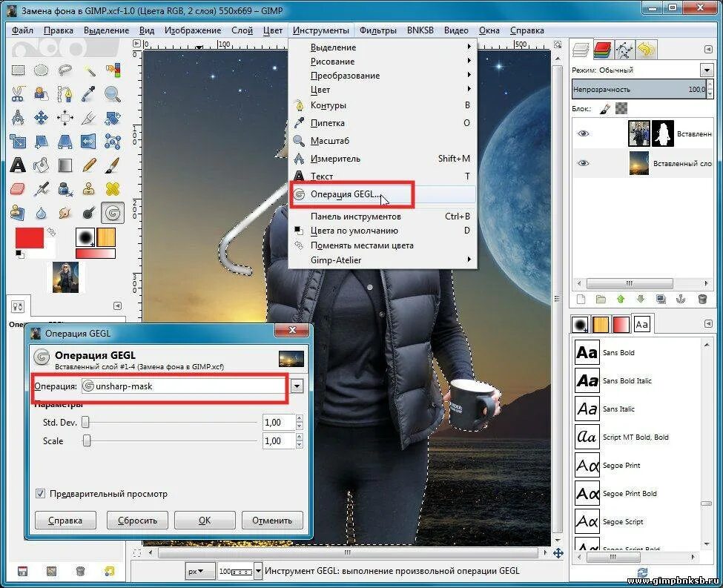723x588 pixels.
Task: Hide the bottom background layer via eye icon
Action: 584,163
